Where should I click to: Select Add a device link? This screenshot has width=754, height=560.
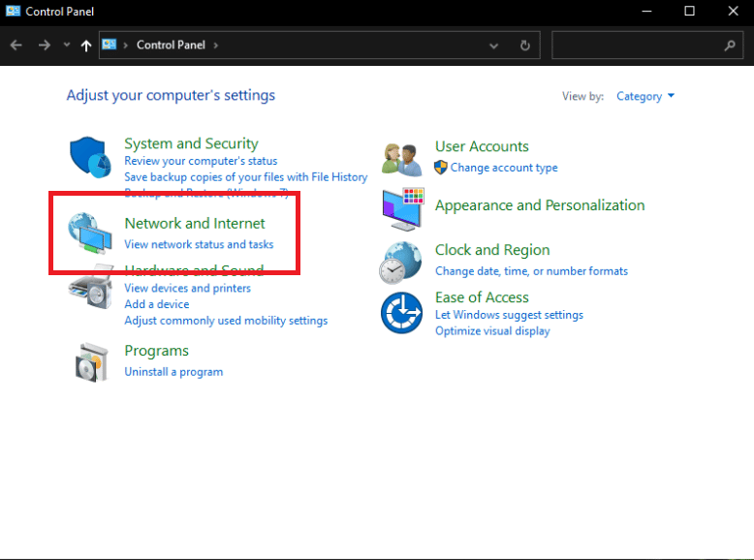tap(157, 304)
